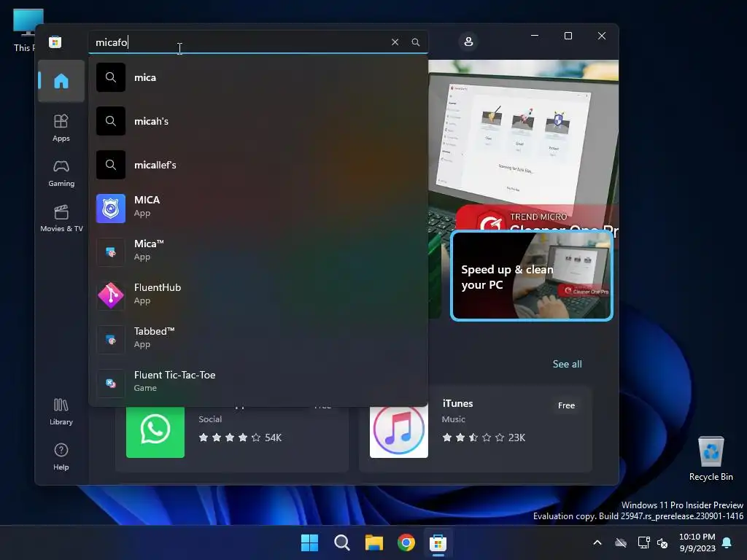The height and width of the screenshot is (560, 747).
Task: Open the Gaming section
Action: click(61, 173)
